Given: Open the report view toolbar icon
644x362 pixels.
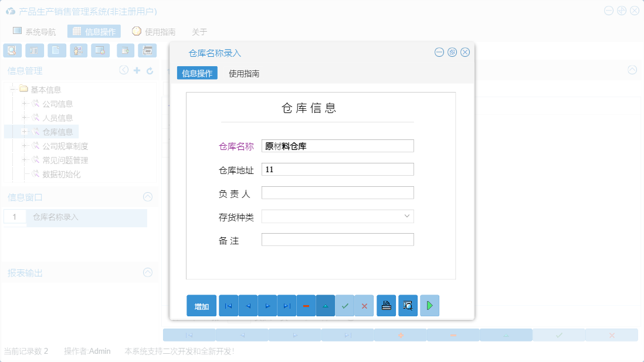Looking at the screenshot, I should tap(34, 50).
